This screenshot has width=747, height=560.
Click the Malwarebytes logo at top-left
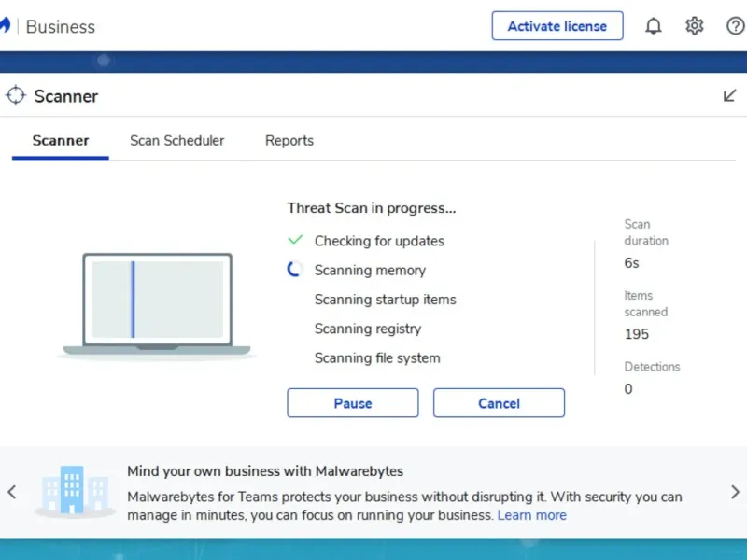click(5, 25)
